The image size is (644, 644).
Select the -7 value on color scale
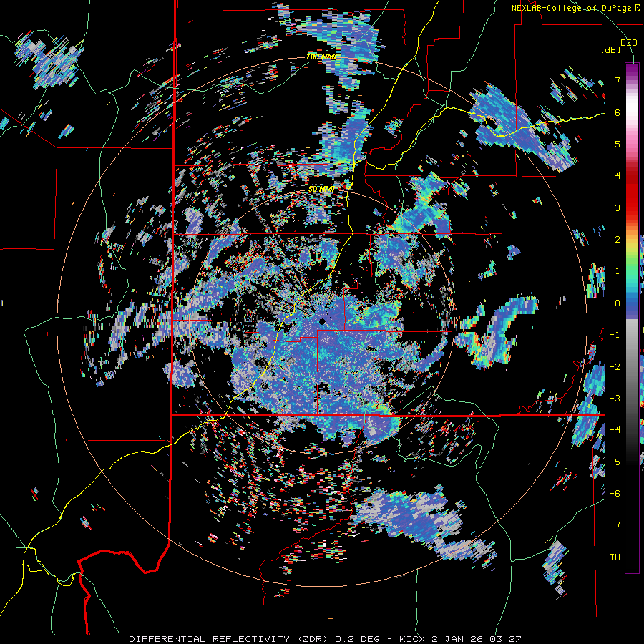coord(615,525)
